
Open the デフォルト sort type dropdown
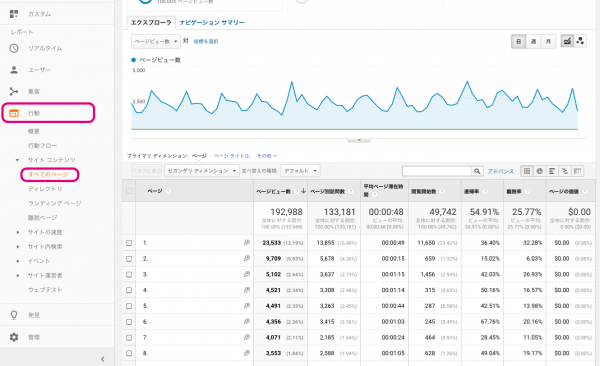click(300, 171)
